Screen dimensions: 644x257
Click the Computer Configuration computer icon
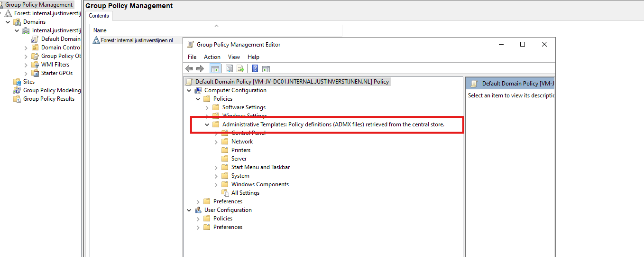tap(198, 90)
